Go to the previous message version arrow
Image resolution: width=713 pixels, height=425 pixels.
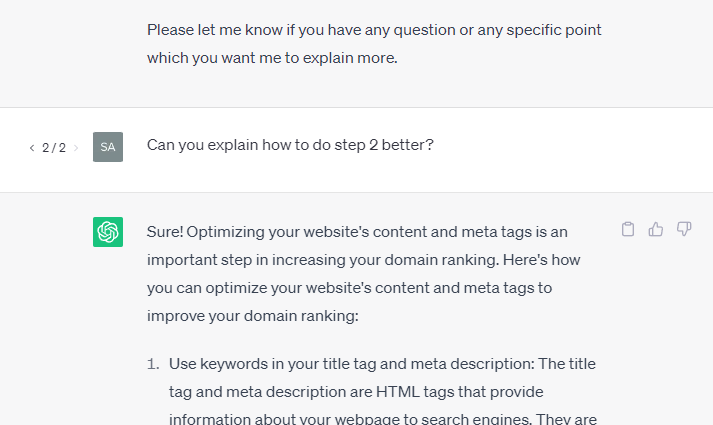31,148
